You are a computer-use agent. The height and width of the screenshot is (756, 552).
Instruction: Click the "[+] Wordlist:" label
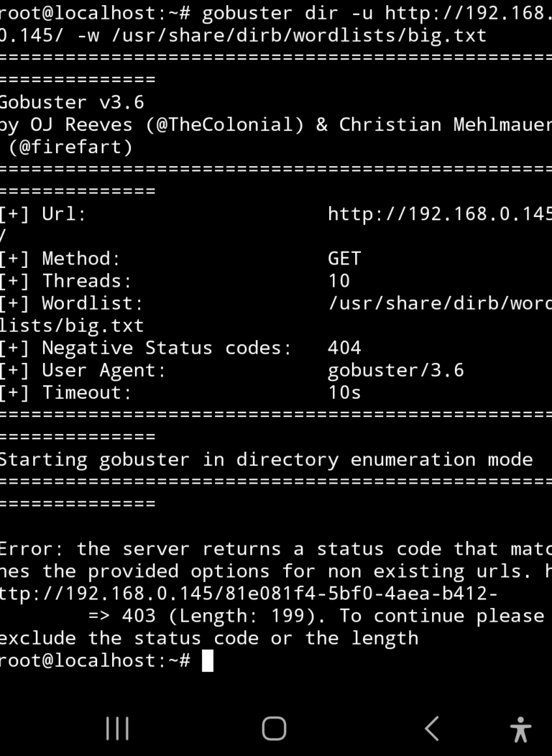point(72,303)
